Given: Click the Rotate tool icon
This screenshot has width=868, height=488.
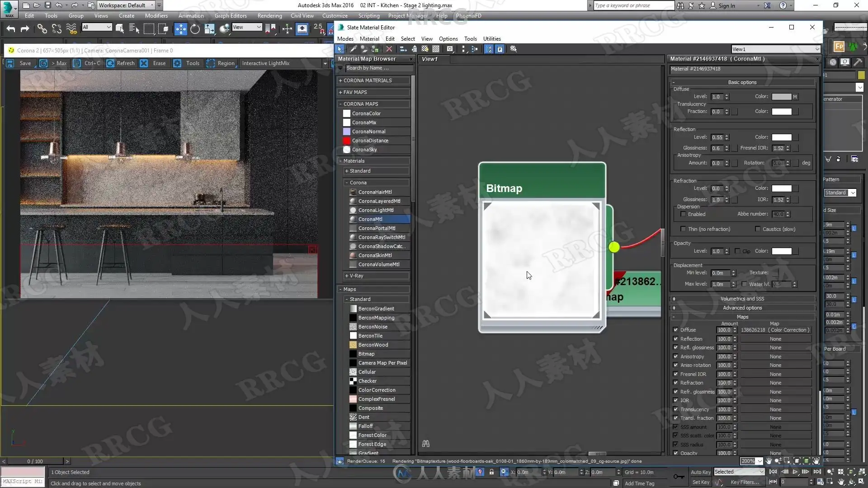Looking at the screenshot, I should click(x=195, y=29).
